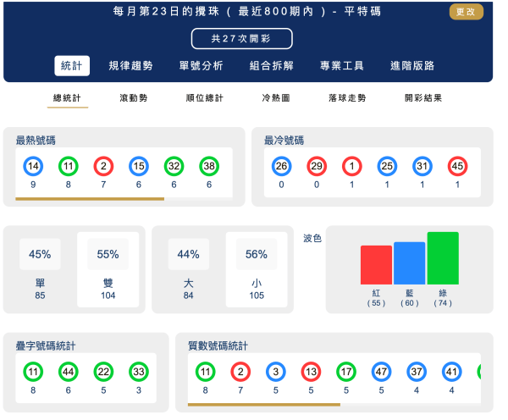Viewport: 508px width, 420px height.
Task: Open the 開彩結果 sub-tab
Action: pyautogui.click(x=423, y=98)
